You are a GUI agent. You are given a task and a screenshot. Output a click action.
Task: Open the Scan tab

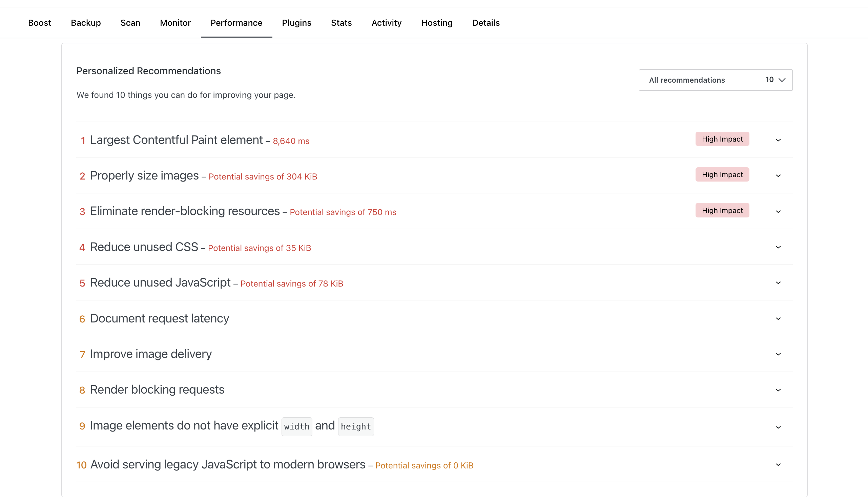(x=130, y=23)
